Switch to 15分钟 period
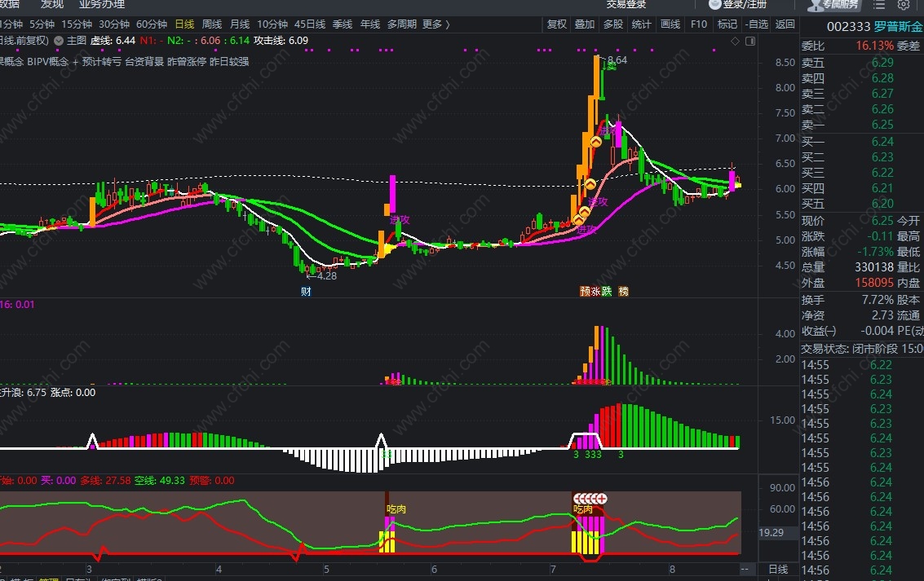This screenshot has height=581, width=924. pos(77,24)
